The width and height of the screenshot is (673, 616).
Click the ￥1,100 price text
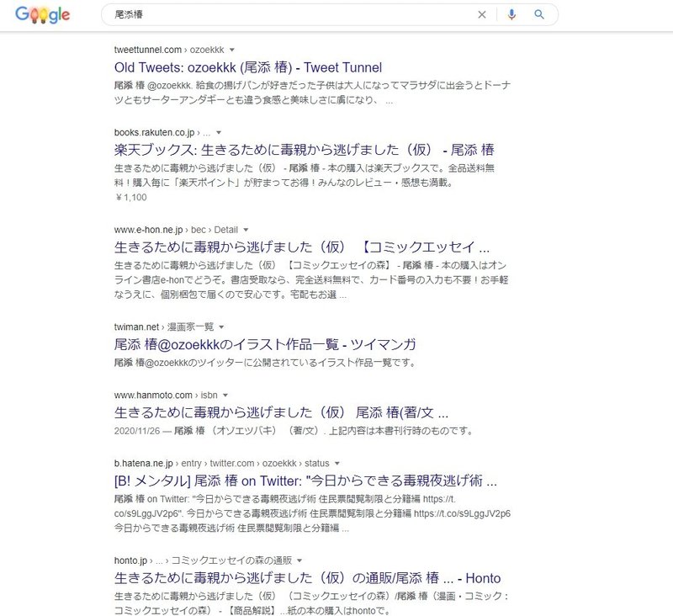131,198
